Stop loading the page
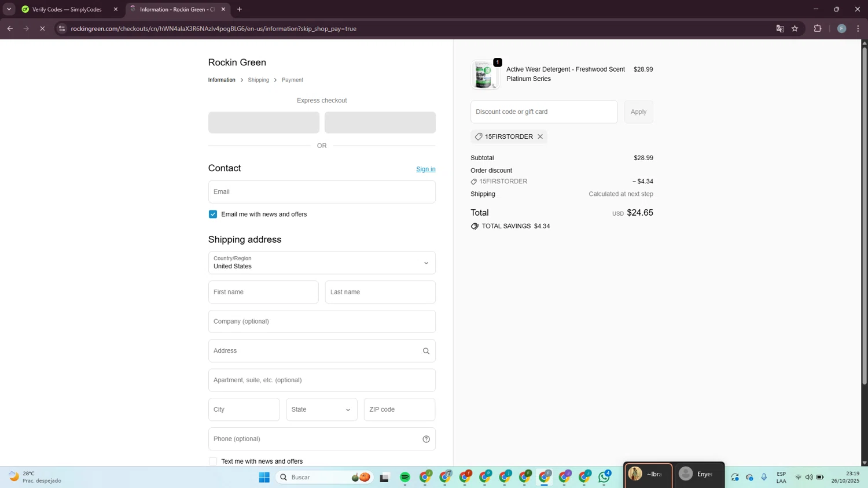868x488 pixels. [x=42, y=28]
